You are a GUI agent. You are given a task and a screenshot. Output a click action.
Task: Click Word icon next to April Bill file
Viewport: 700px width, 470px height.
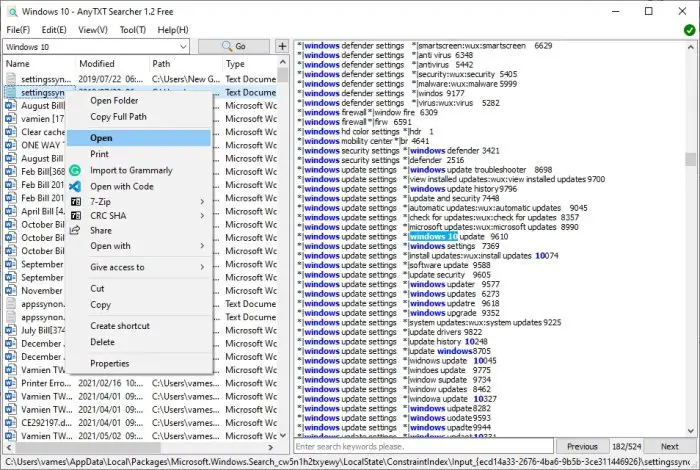click(x=10, y=211)
